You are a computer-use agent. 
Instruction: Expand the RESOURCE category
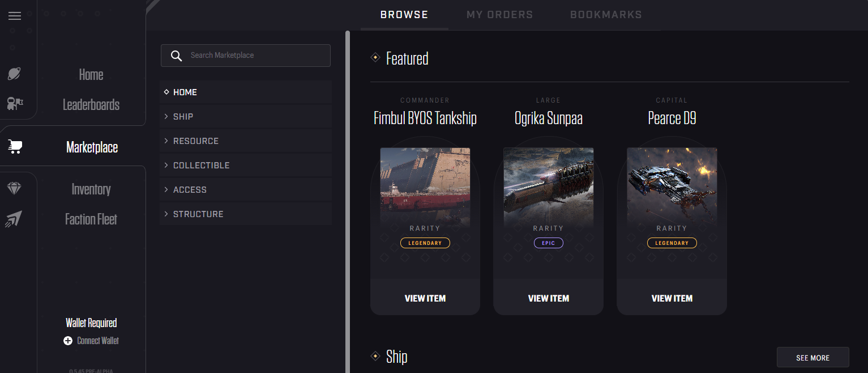(246, 141)
